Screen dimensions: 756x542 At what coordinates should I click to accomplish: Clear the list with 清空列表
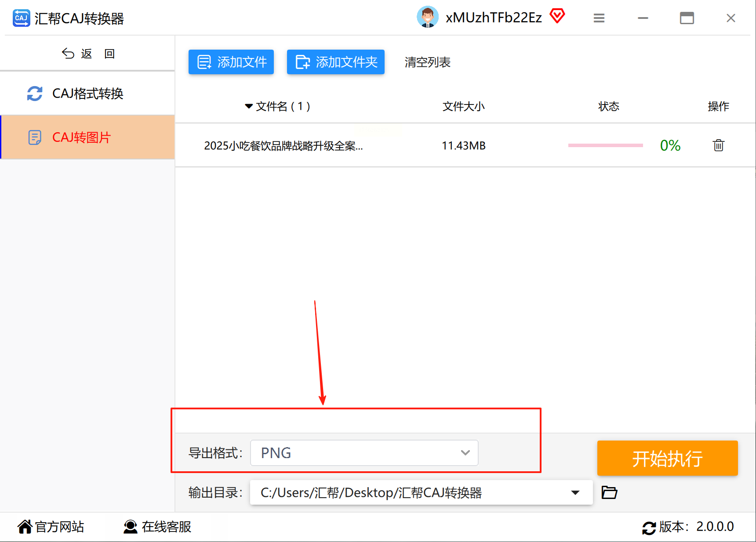(x=427, y=62)
